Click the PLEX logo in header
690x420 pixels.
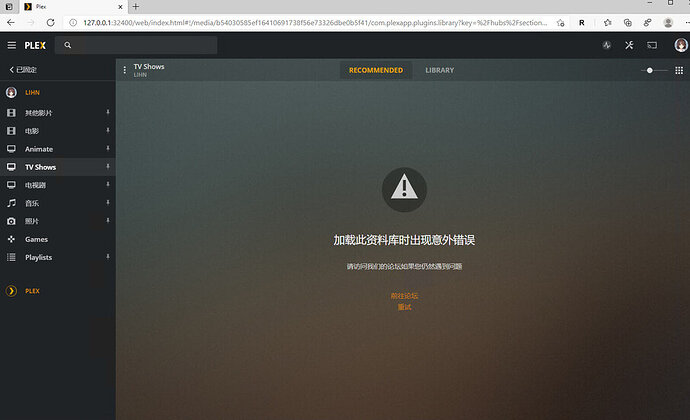point(35,45)
